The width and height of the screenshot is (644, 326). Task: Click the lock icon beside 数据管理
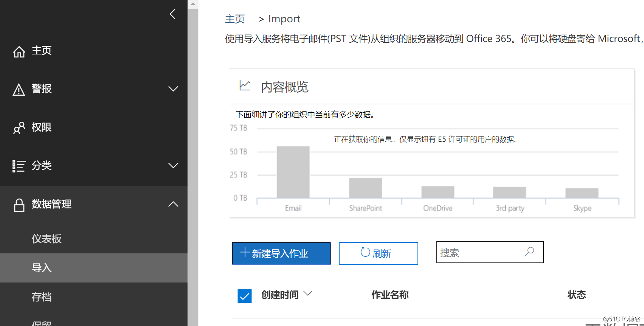click(x=19, y=205)
